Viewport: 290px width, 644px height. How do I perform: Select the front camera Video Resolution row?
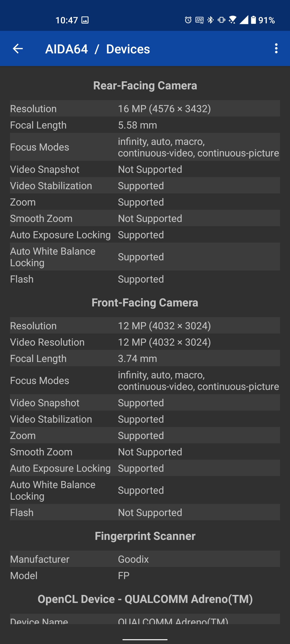[145, 342]
